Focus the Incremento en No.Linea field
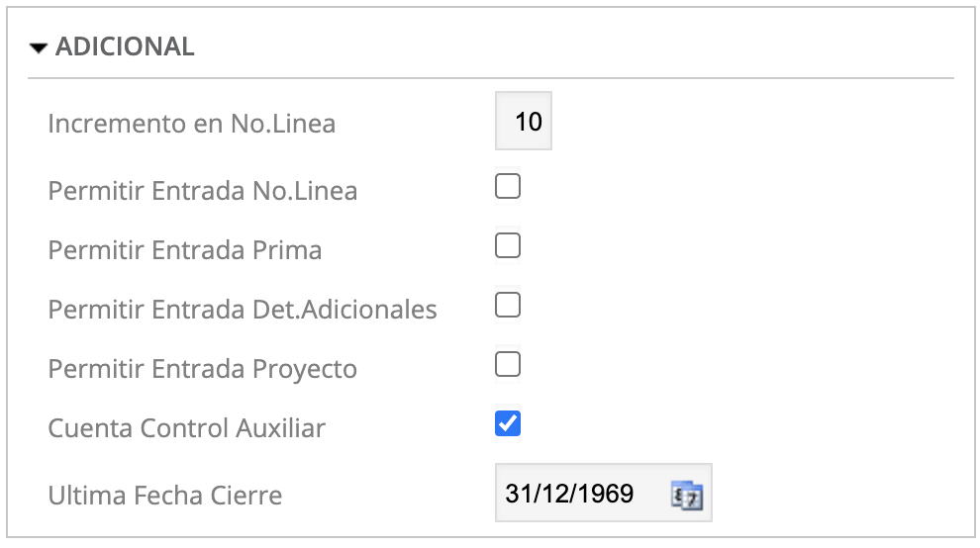The width and height of the screenshot is (980, 548). click(x=524, y=122)
